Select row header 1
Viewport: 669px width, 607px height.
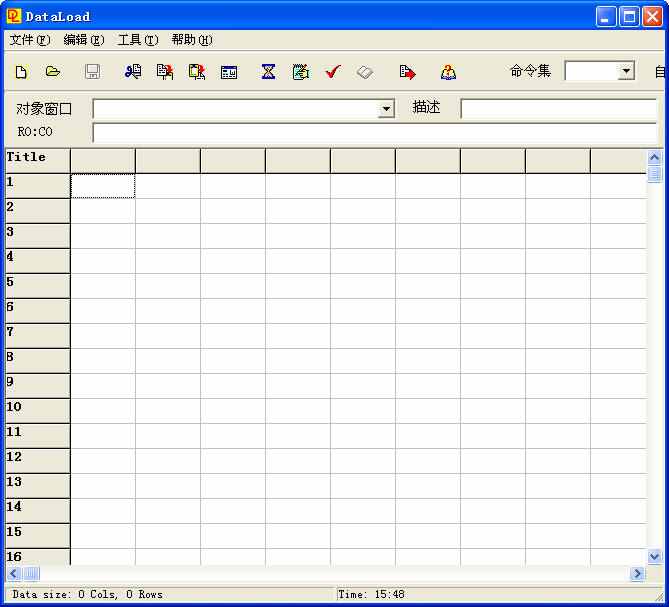pyautogui.click(x=38, y=186)
